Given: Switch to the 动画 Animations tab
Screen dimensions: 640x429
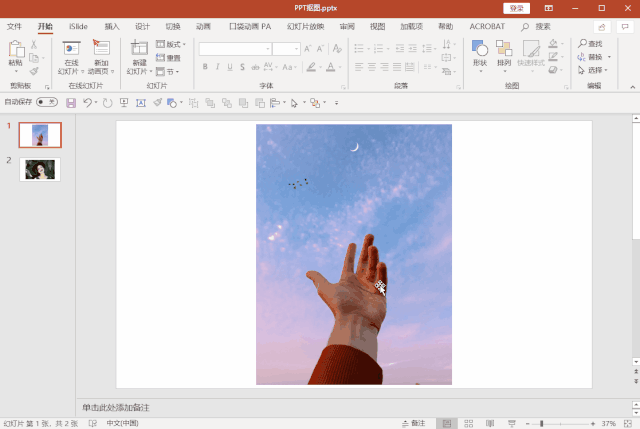Looking at the screenshot, I should point(203,27).
